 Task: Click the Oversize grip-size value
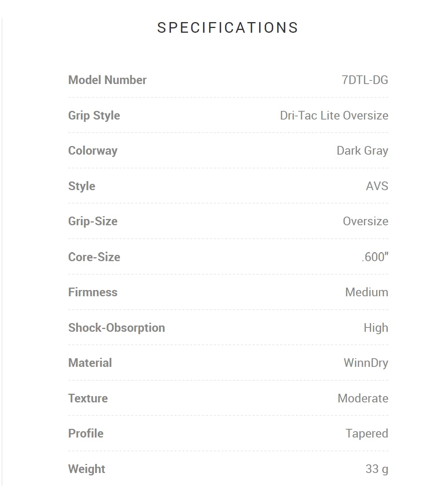366,221
